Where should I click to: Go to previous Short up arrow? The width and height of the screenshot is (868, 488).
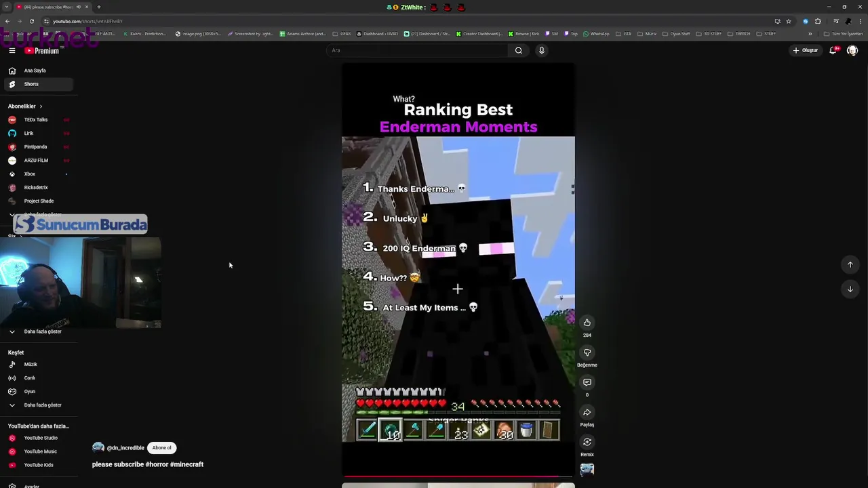(x=850, y=265)
